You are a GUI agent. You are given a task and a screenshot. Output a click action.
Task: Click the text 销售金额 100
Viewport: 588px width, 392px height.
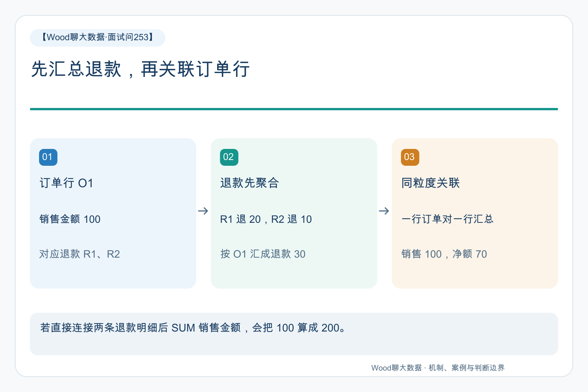pyautogui.click(x=70, y=219)
